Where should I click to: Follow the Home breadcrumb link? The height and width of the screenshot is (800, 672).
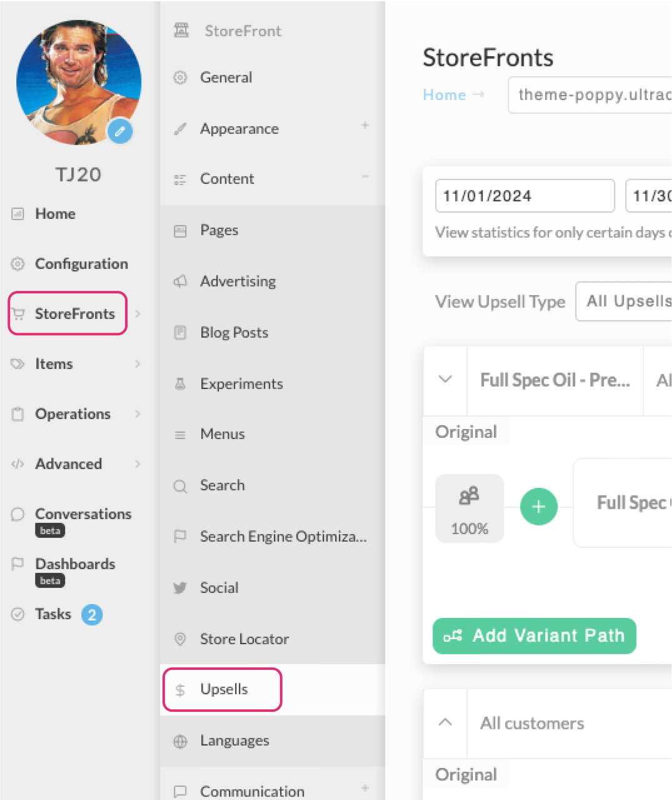[x=444, y=95]
